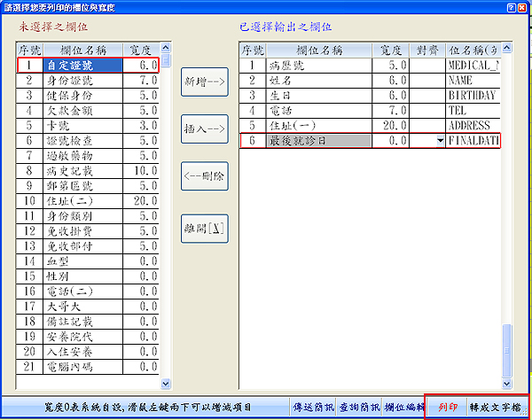Click down arrow of selected columns scrollbar
The image size is (532, 420).
507,383
